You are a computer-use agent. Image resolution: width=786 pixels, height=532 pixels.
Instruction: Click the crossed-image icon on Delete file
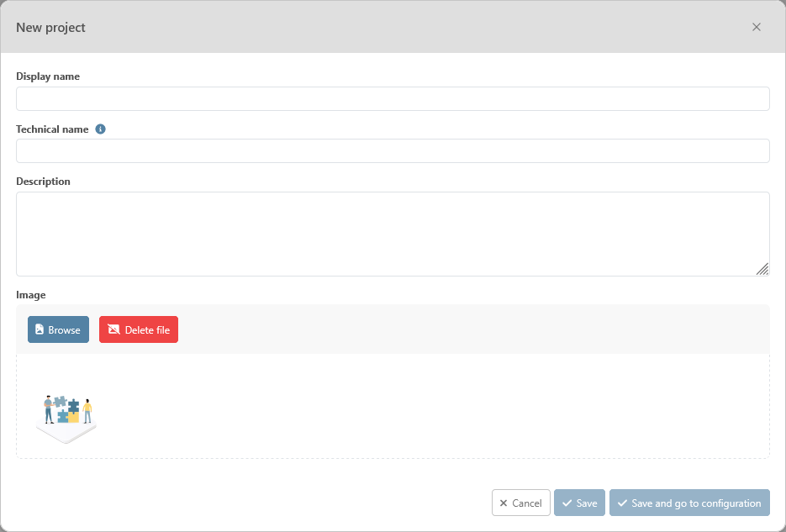click(113, 329)
